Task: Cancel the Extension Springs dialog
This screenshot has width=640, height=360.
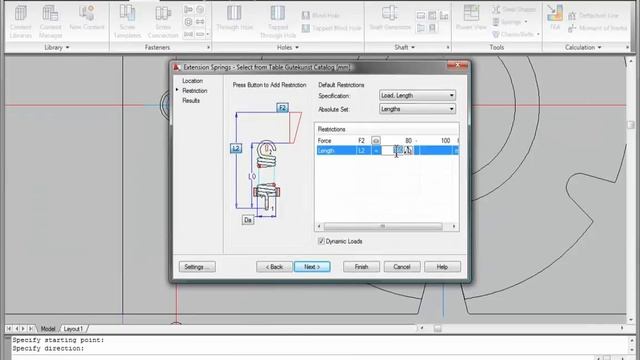Action: click(x=402, y=267)
